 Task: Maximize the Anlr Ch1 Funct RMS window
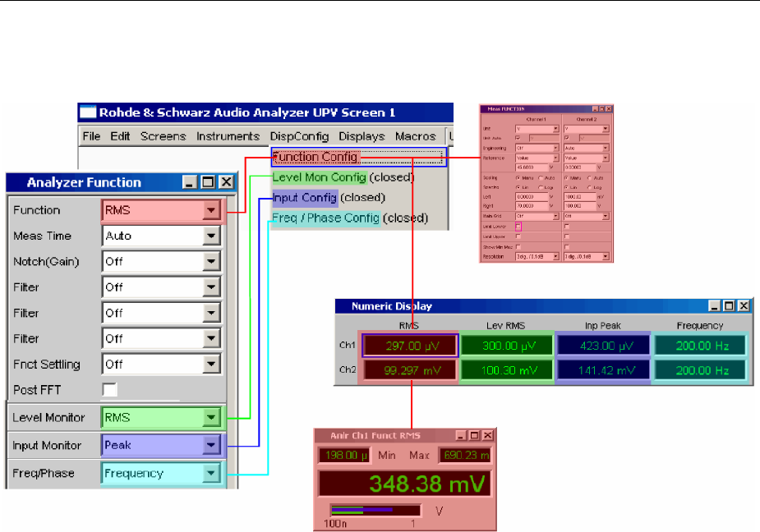click(474, 435)
